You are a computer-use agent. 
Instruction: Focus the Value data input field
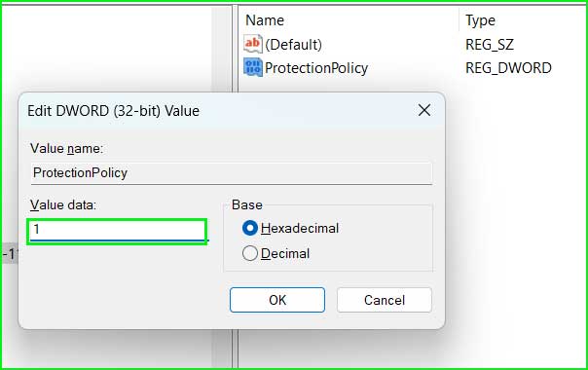(x=118, y=232)
